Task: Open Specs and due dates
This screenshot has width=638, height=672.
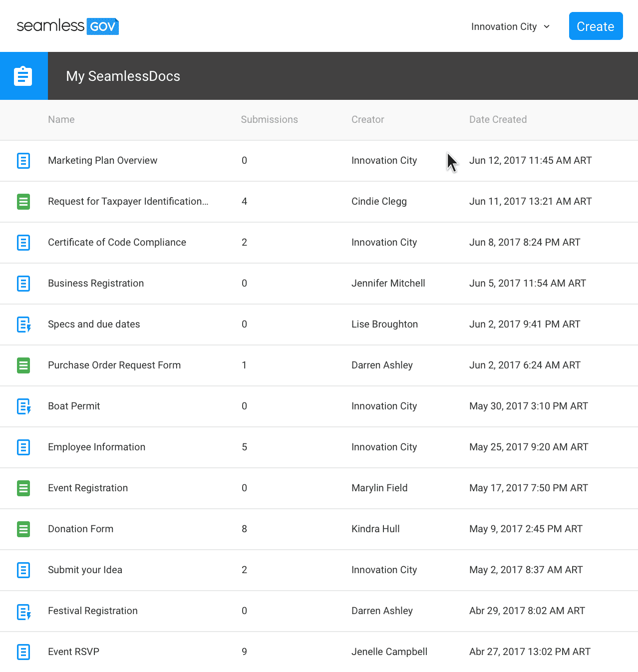Action: click(x=94, y=324)
